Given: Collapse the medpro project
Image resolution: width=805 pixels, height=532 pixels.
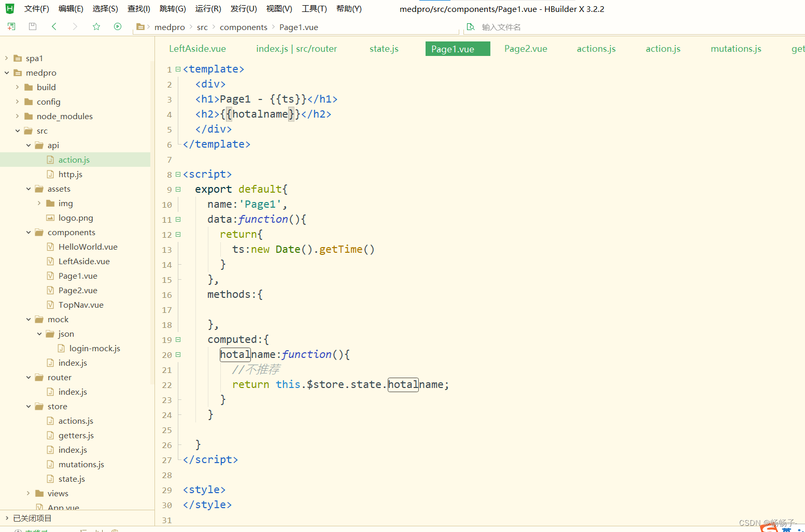Looking at the screenshot, I should 7,73.
